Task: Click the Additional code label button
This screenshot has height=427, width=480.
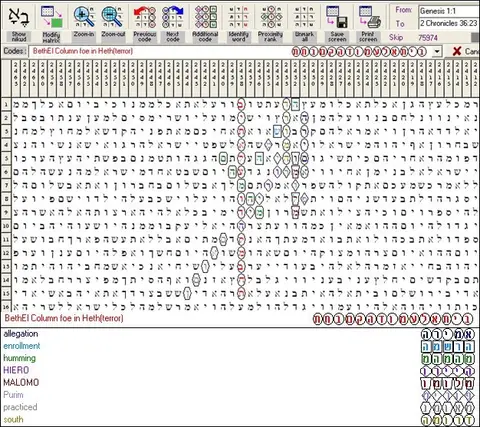Action: [x=205, y=37]
